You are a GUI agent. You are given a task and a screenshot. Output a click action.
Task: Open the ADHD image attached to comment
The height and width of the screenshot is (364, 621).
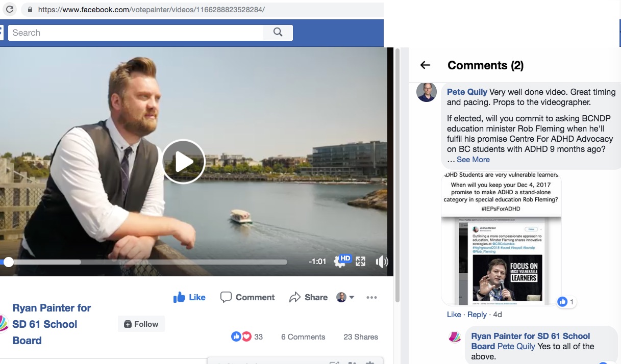(501, 239)
